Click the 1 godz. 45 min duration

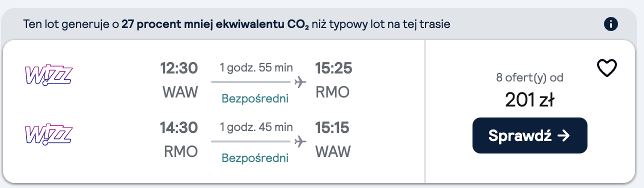coord(256,127)
